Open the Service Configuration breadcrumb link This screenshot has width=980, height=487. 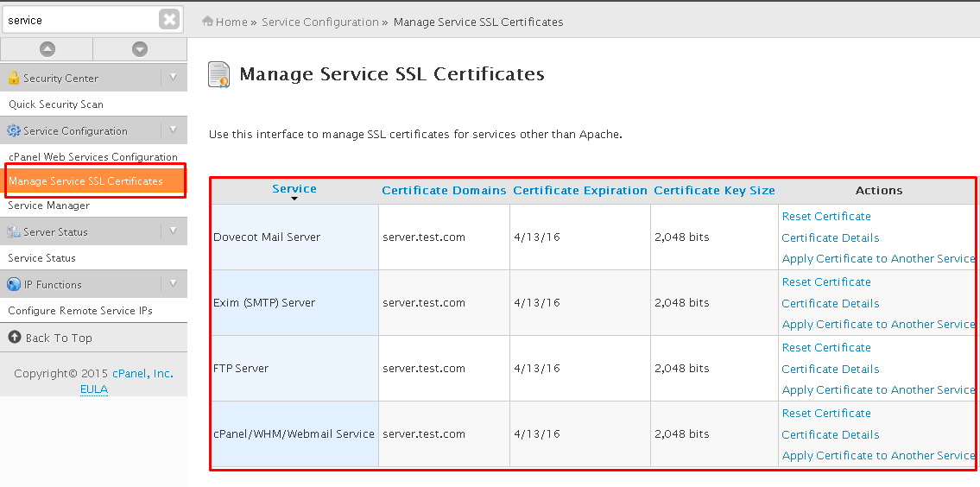pyautogui.click(x=320, y=22)
